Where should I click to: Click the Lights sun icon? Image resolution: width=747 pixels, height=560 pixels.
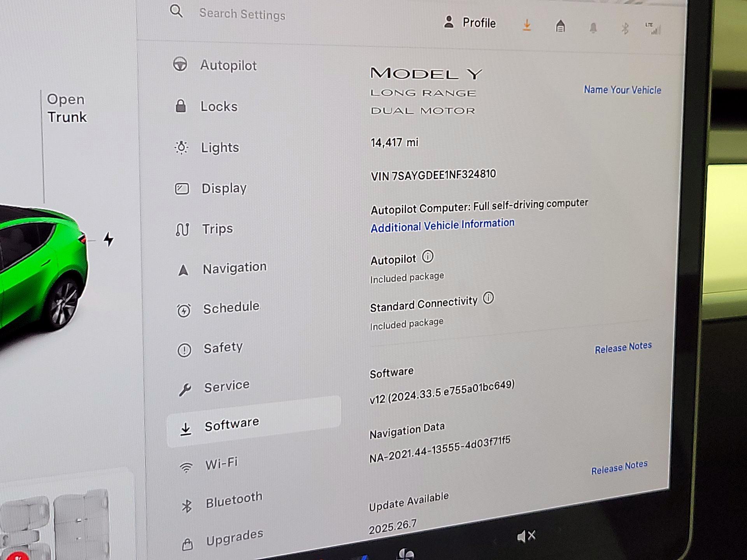click(x=181, y=147)
